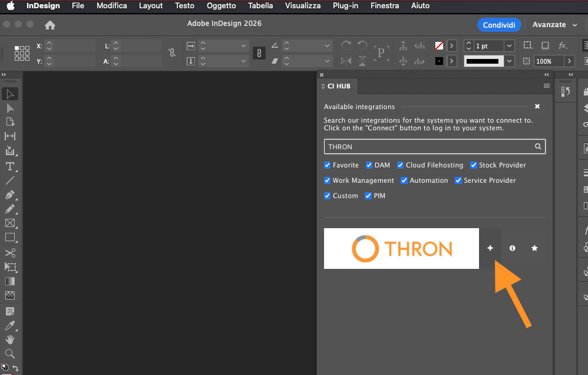Select the Pencil tool

click(x=10, y=209)
